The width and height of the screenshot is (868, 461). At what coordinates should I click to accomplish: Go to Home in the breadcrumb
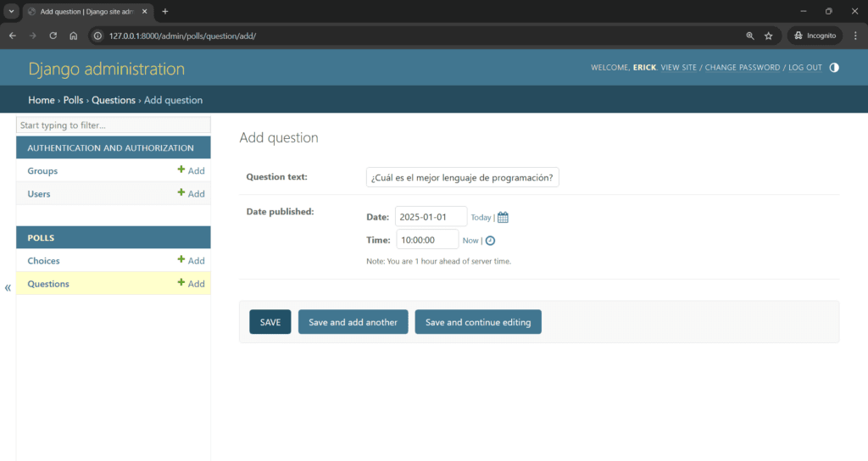click(42, 100)
